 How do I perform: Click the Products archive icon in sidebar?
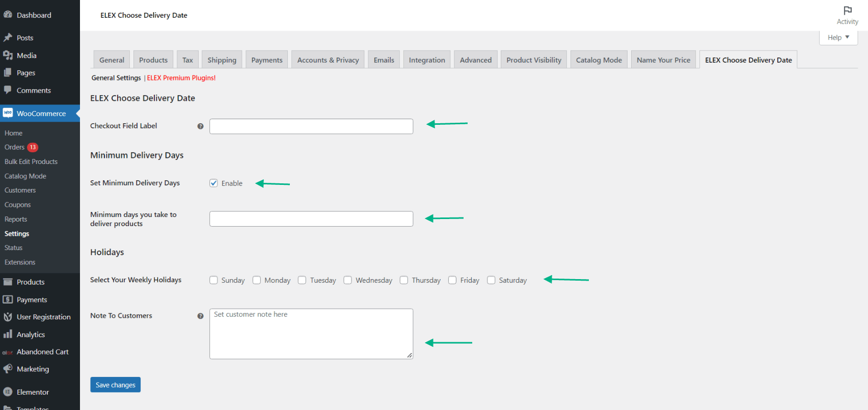pyautogui.click(x=8, y=282)
